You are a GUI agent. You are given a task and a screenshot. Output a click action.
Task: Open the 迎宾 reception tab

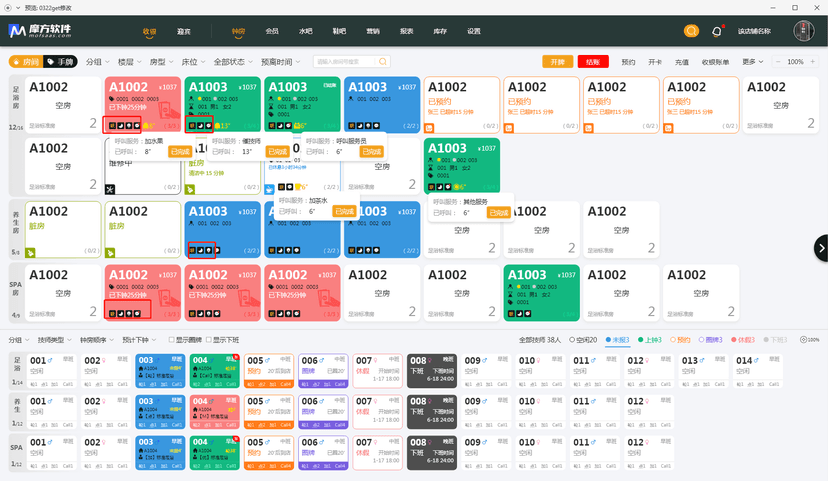[x=183, y=31]
